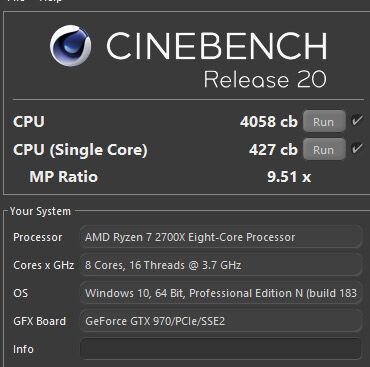
Task: Toggle the checkbox beside the Single Core test
Action: (357, 148)
